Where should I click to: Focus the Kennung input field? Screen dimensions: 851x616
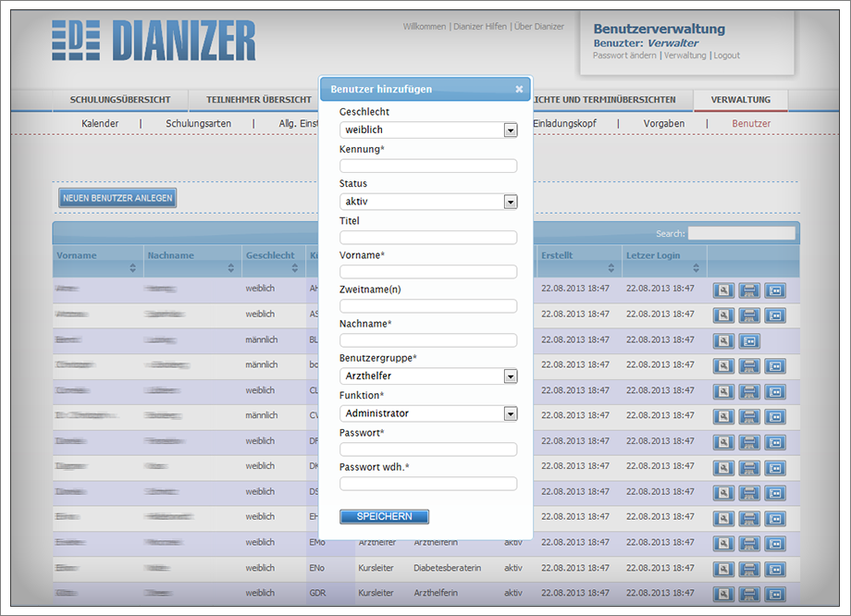(428, 166)
